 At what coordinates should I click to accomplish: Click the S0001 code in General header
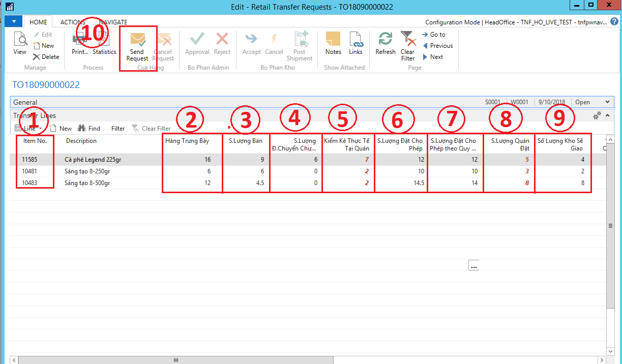[493, 102]
